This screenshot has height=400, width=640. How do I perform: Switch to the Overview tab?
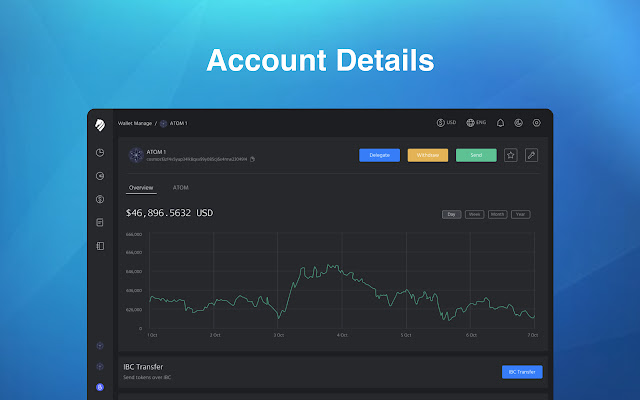[x=141, y=188]
